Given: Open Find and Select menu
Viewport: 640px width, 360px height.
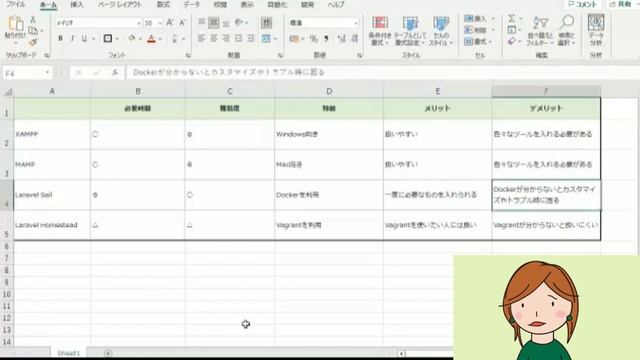Looking at the screenshot, I should (567, 31).
